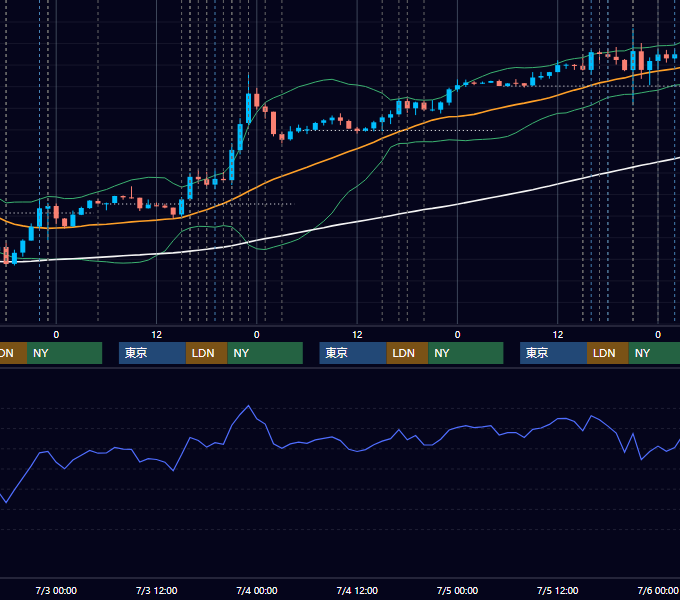Image resolution: width=680 pixels, height=600 pixels.
Task: Click the oscillator peak at 7/4 00:00
Action: coord(248,406)
